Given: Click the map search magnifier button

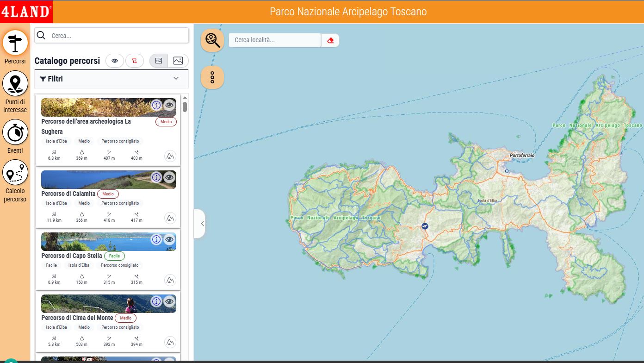Looking at the screenshot, I should 212,40.
